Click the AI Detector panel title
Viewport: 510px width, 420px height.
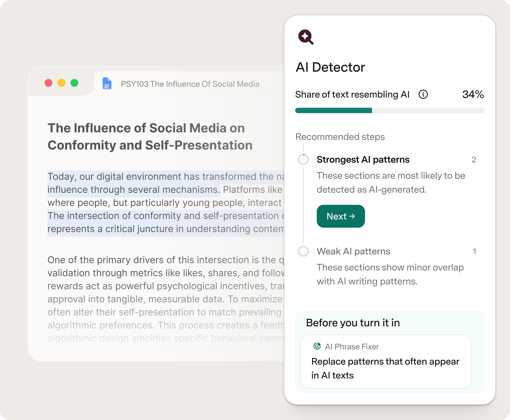[330, 67]
